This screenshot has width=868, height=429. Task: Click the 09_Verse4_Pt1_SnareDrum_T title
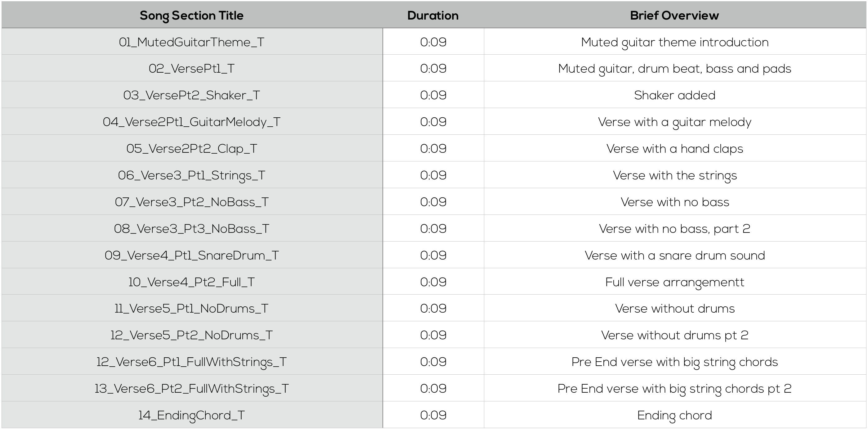tap(191, 255)
